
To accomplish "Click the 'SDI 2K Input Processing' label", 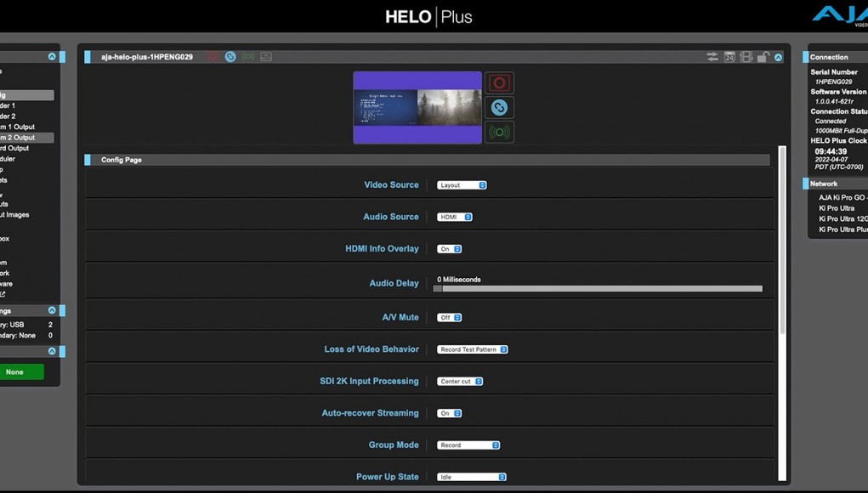I will coord(369,381).
